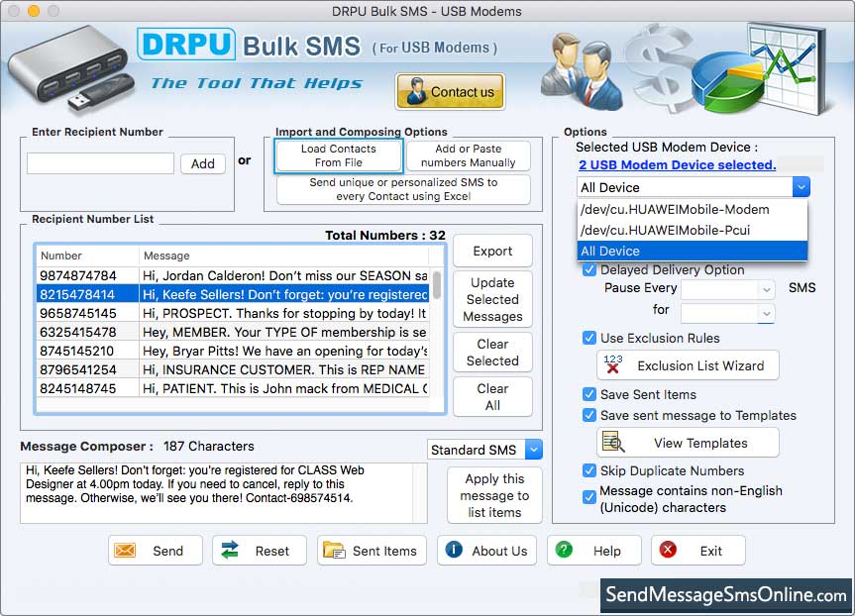Click the green arrows Reset icon
Viewport: 855px width, 616px height.
click(230, 550)
